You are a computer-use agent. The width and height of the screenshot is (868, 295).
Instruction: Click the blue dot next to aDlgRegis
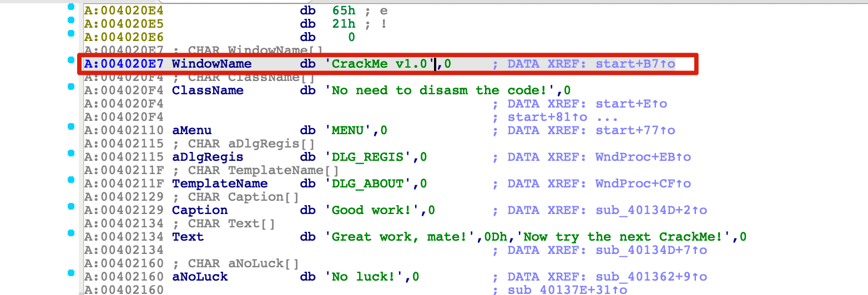70,153
